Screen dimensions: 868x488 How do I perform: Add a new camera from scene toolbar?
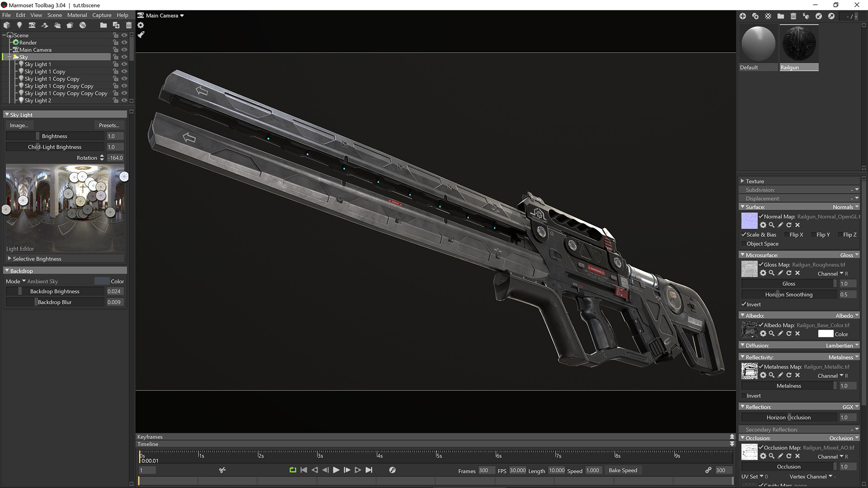pos(32,25)
